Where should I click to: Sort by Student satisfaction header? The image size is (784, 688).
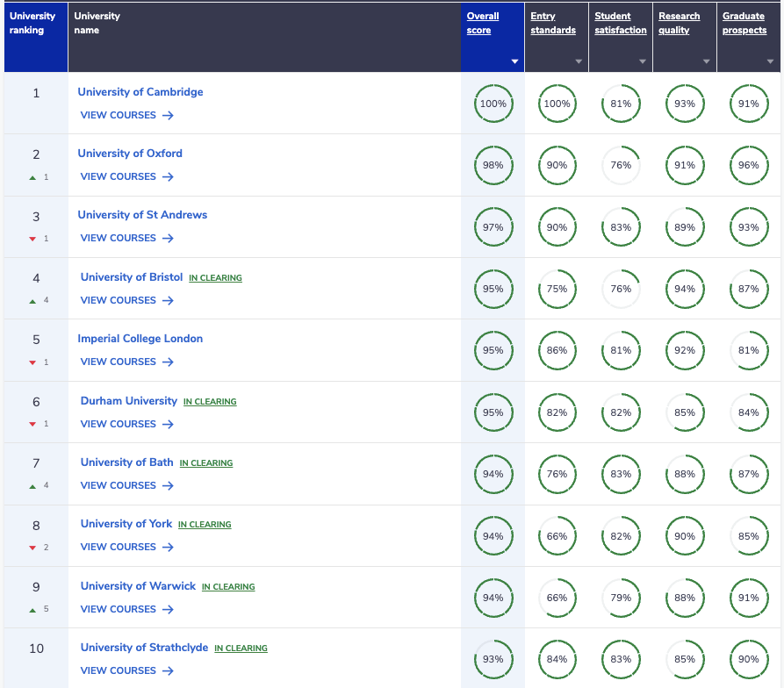point(621,23)
